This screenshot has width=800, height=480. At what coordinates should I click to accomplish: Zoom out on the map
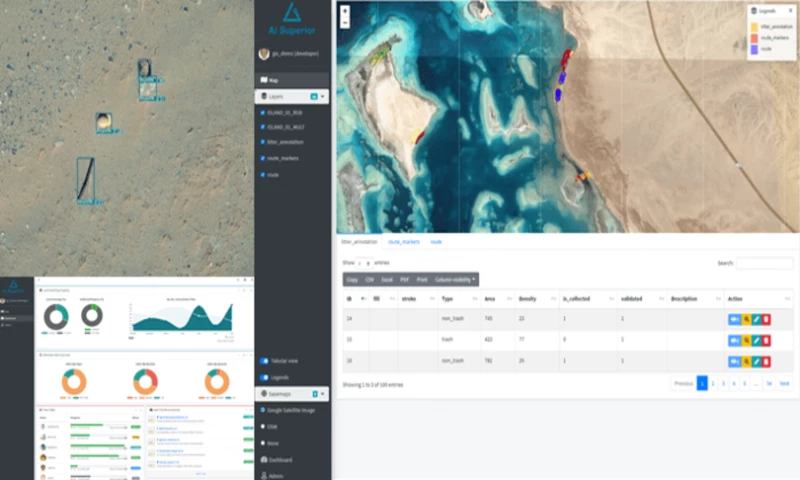tap(345, 22)
